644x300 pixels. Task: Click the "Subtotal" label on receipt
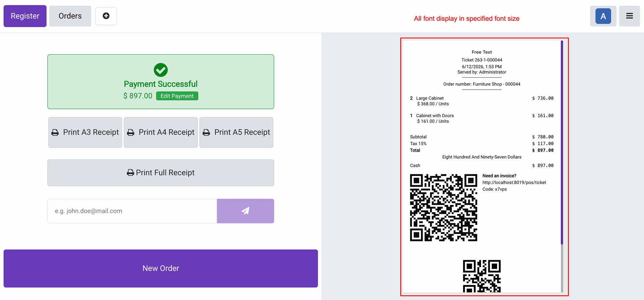(x=418, y=137)
